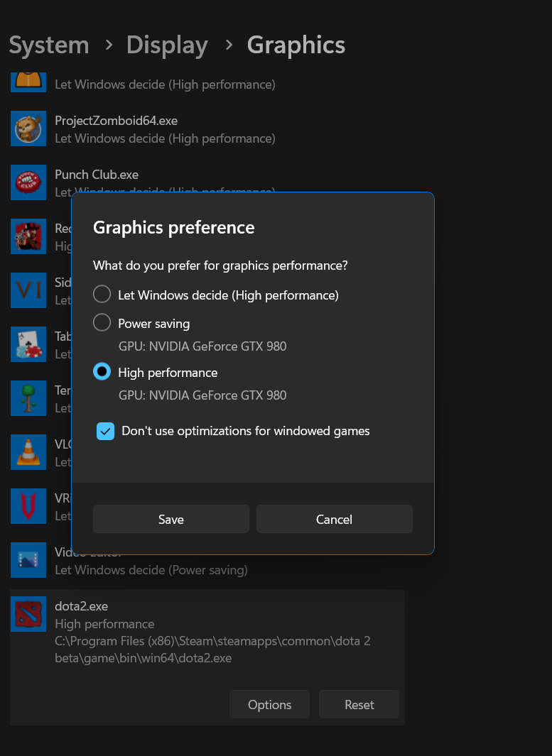Select the Power saving radio button

pos(102,322)
